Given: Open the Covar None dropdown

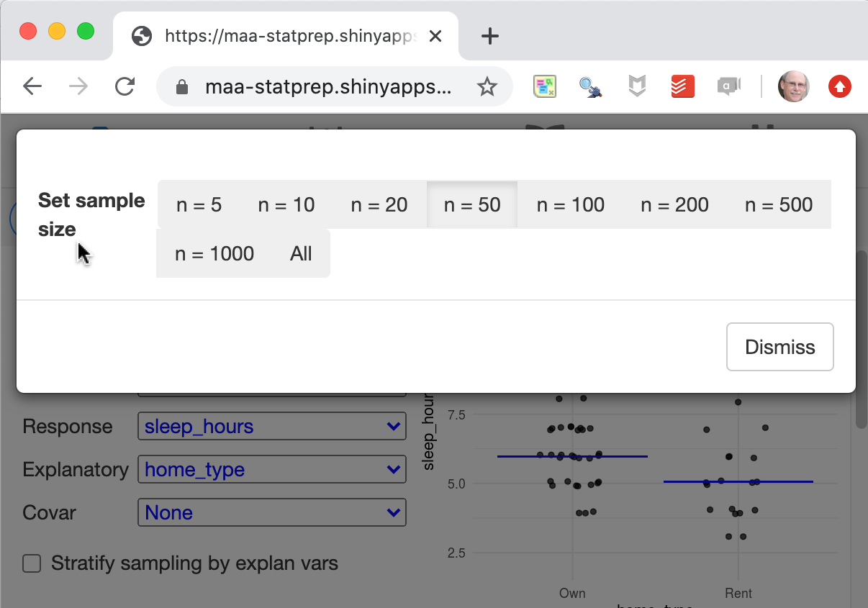Looking at the screenshot, I should tap(271, 513).
